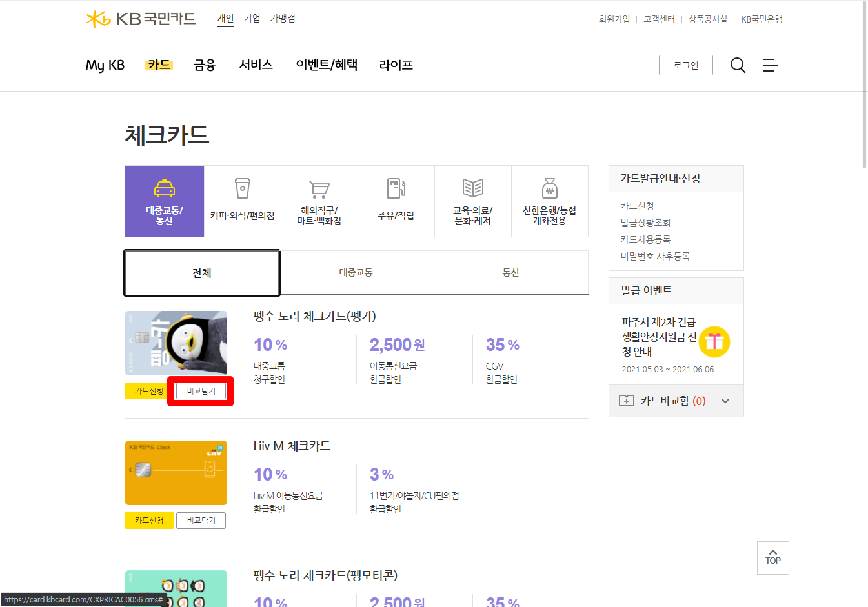
Task: Open the 카드 main menu
Action: (159, 65)
